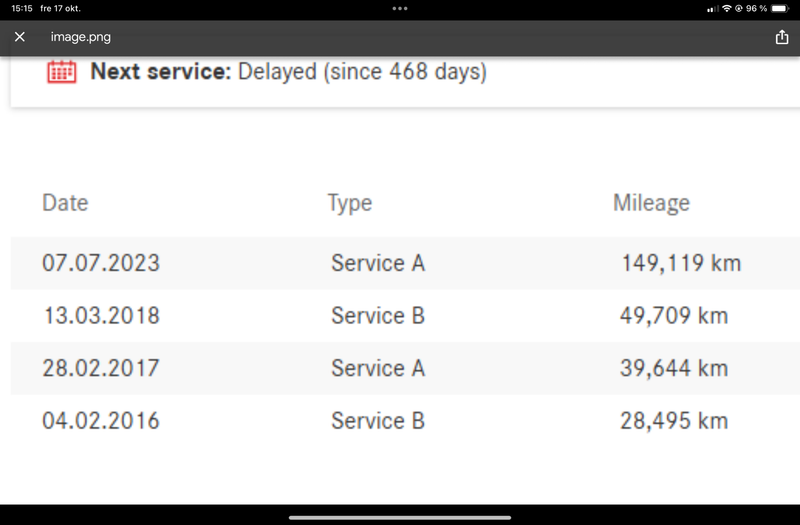This screenshot has height=525, width=800.
Task: Tap the Next service Delayed text
Action: (x=288, y=72)
